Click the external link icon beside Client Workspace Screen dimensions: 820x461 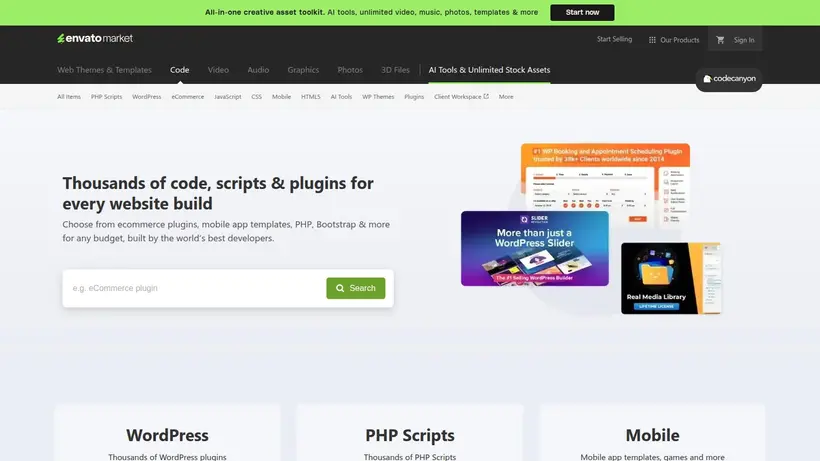[486, 96]
